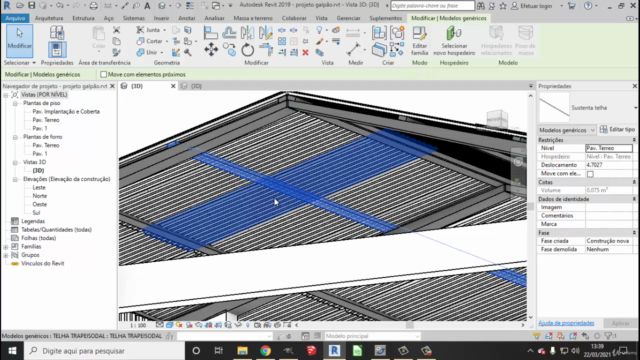Switch to the inactive (3D) view tab

196,86
